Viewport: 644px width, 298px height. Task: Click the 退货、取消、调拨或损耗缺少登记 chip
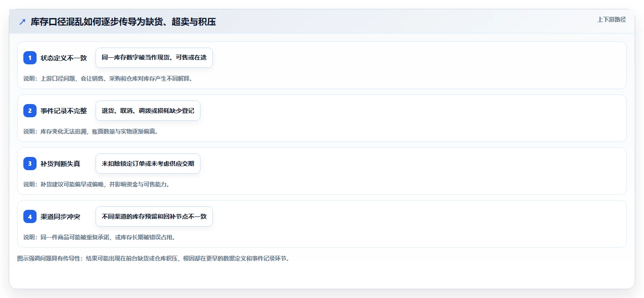[x=148, y=111]
